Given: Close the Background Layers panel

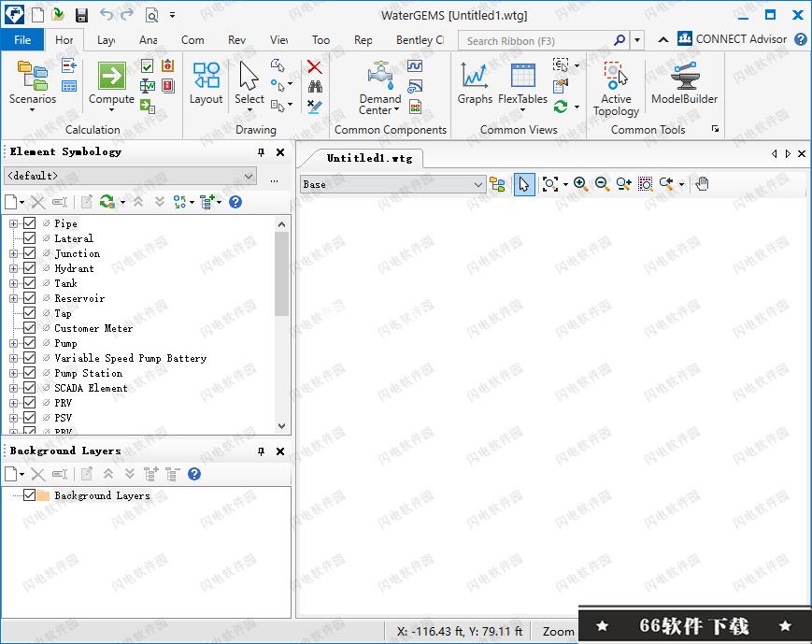Looking at the screenshot, I should (x=280, y=451).
